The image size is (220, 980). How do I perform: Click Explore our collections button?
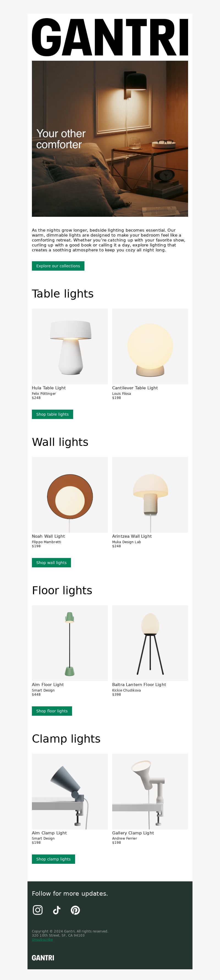pos(58,266)
